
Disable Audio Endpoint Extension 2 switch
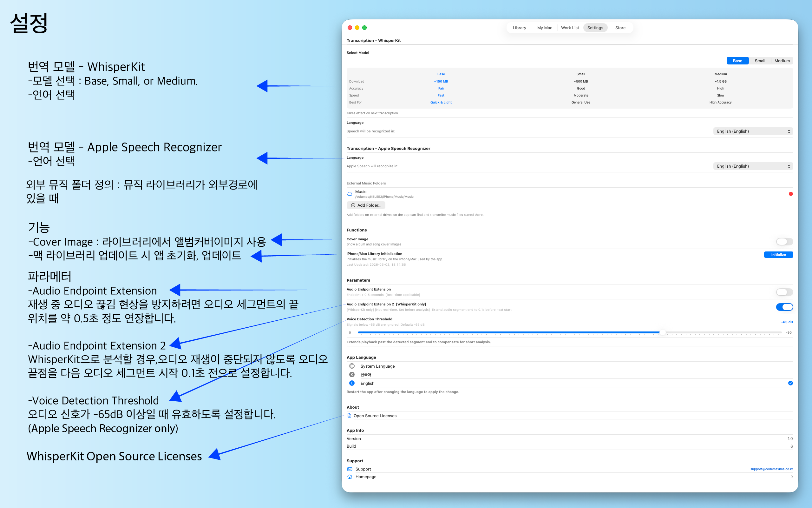(x=784, y=307)
